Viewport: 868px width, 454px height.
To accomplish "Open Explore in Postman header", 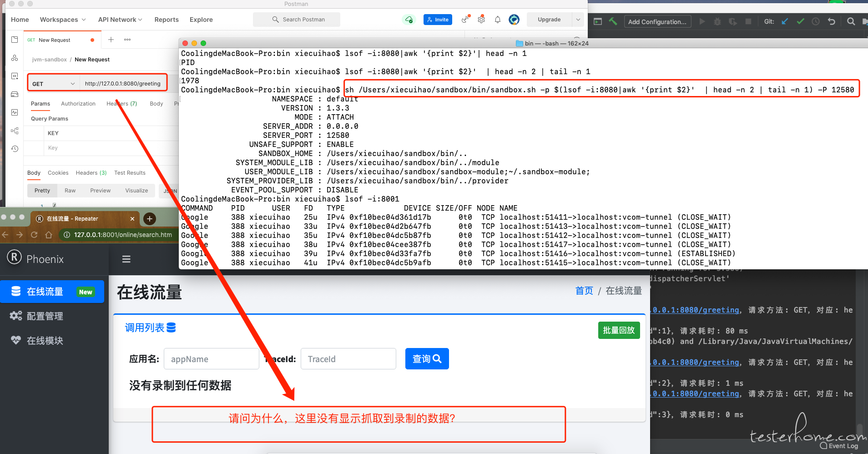I will [201, 20].
